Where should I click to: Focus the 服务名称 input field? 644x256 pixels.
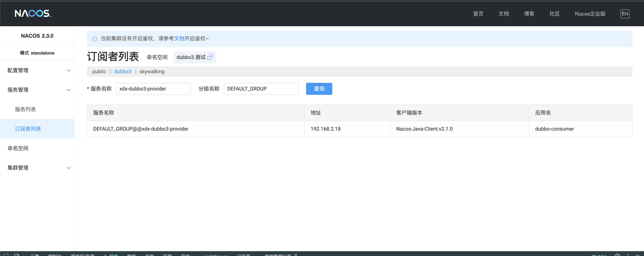153,89
